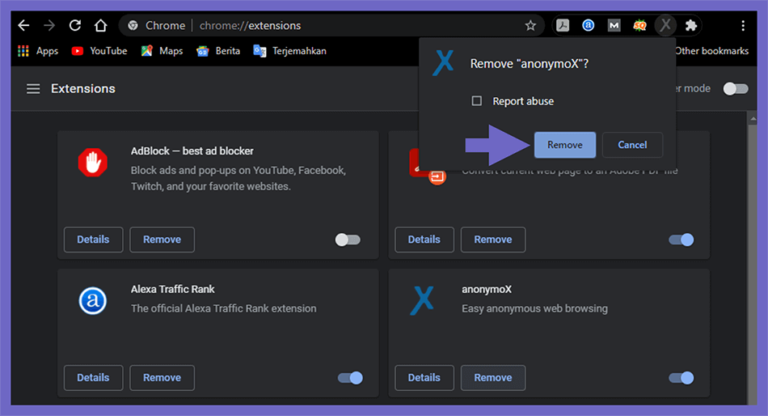Click the Chrome site info chip in address bar

click(x=157, y=25)
